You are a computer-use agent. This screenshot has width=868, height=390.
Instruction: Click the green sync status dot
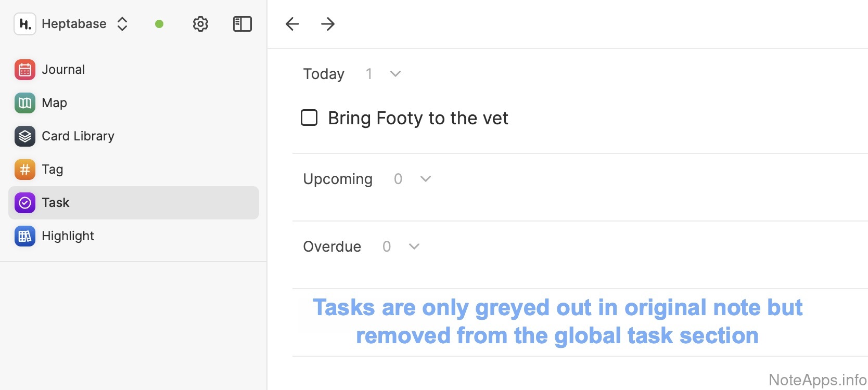click(x=159, y=24)
